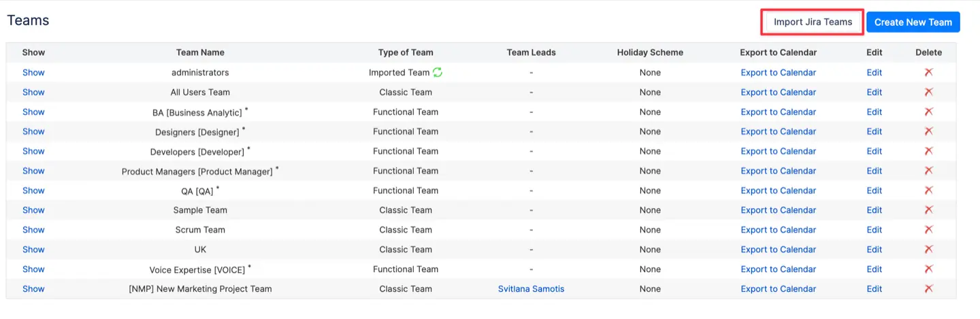Delete the administrators team via red X
Image resolution: width=980 pixels, height=319 pixels.
[x=928, y=72]
